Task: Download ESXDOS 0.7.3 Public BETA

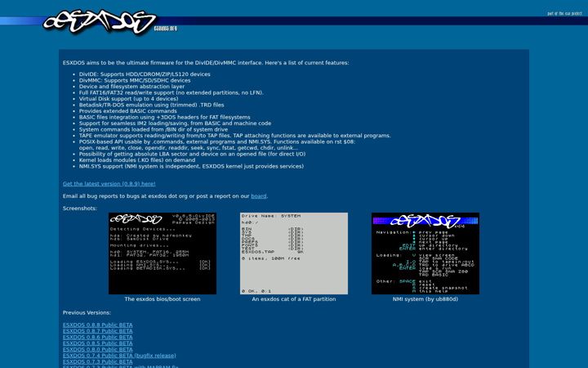Action: 97,361
